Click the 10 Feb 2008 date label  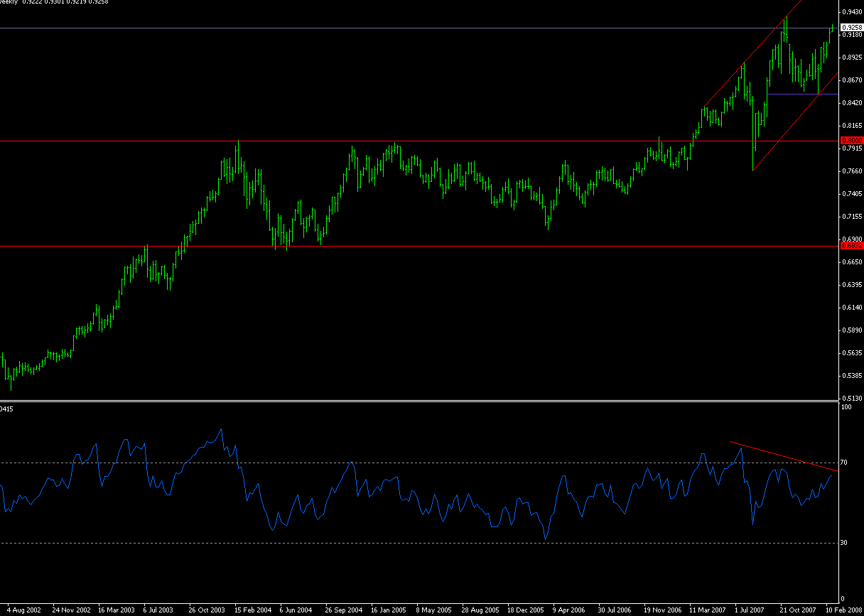click(843, 610)
